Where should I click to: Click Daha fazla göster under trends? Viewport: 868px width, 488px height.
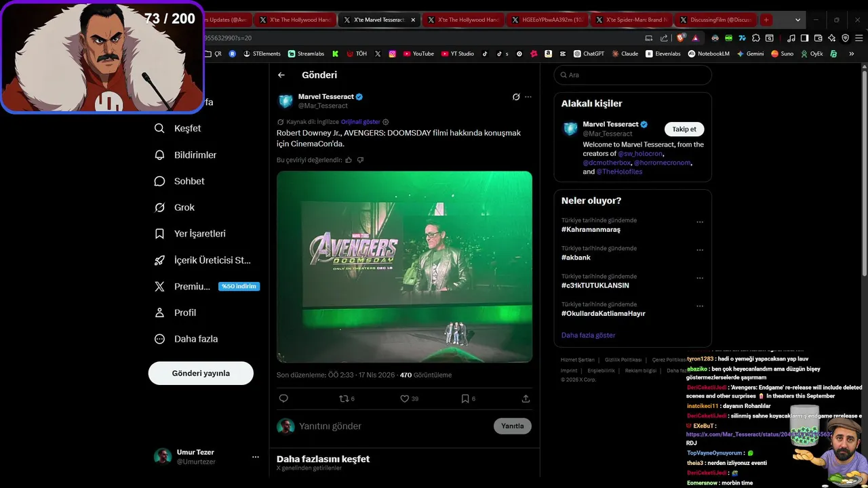(x=588, y=335)
